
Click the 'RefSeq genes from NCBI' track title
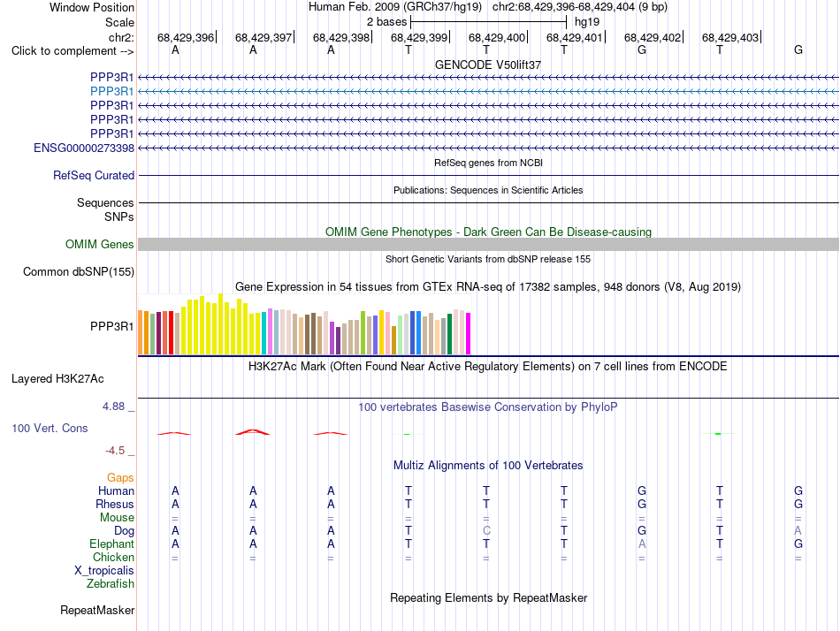[x=488, y=163]
